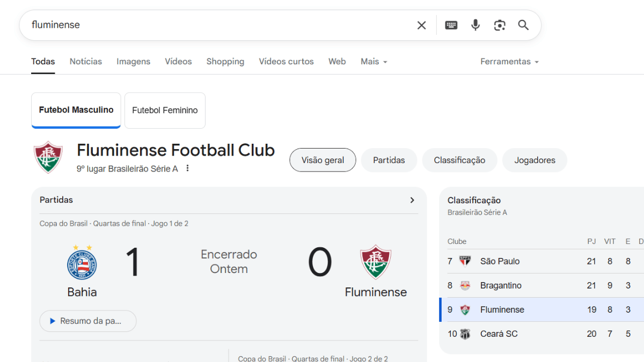Search by image with camera lens icon
The width and height of the screenshot is (644, 362).
(500, 25)
